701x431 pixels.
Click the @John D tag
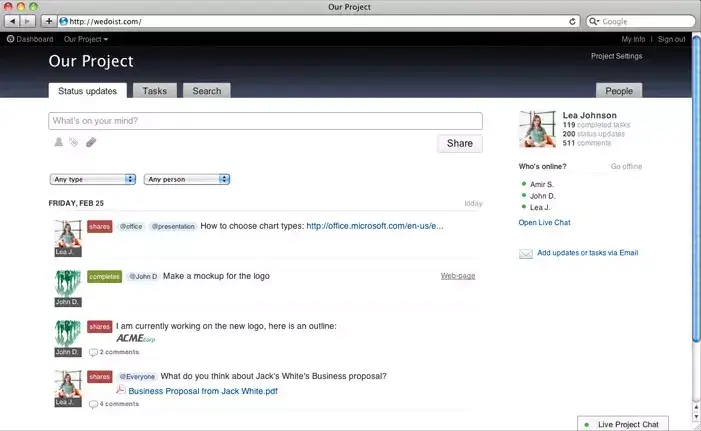[143, 276]
